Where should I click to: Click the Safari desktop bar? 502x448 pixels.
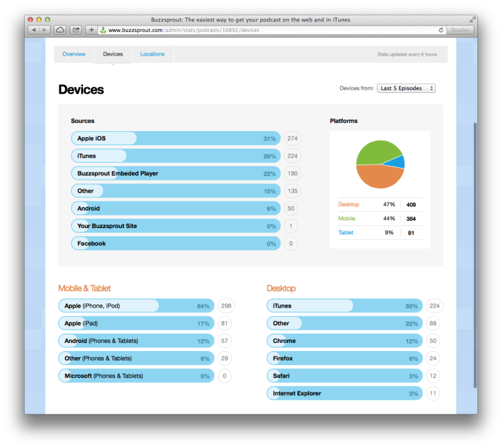coord(345,376)
